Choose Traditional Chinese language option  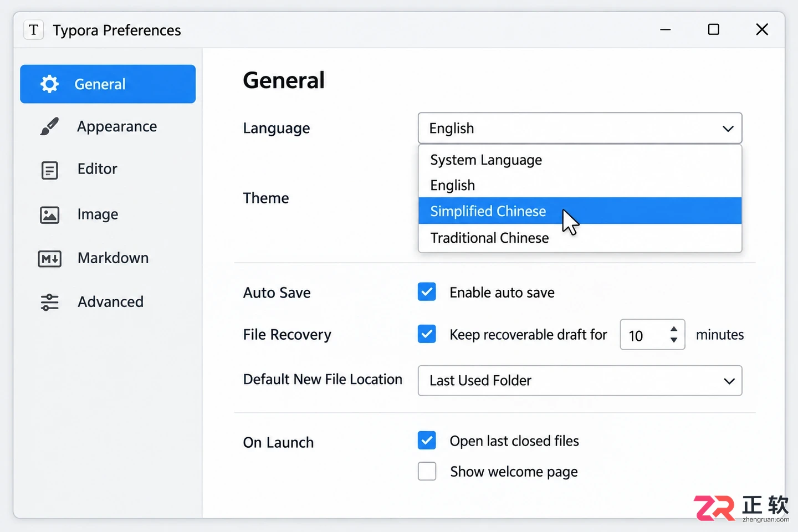tap(580, 238)
